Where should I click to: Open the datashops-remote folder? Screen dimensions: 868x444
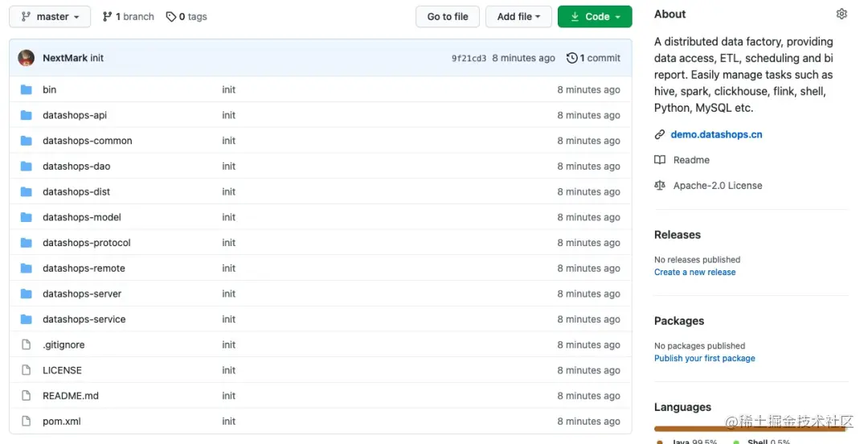(x=84, y=269)
